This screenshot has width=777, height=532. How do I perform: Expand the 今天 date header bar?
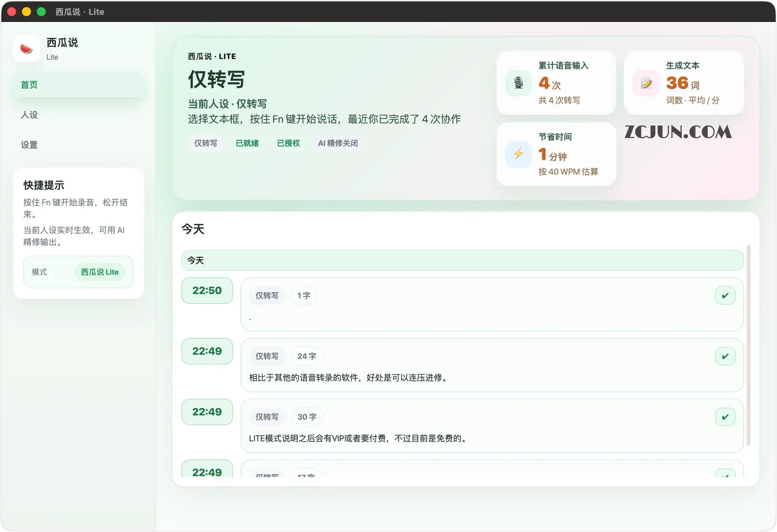(x=462, y=261)
